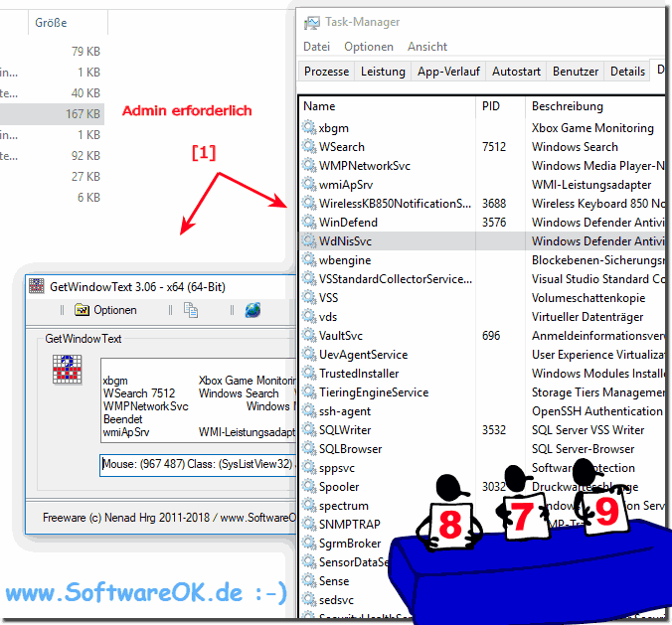Click the question-mark grid icon in GetWindowText
The image size is (672, 625).
tap(67, 370)
